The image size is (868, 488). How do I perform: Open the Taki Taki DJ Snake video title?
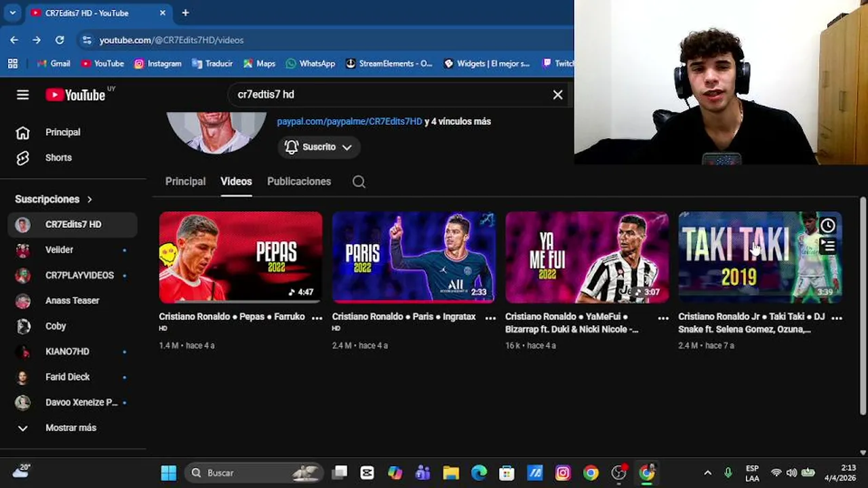[751, 323]
